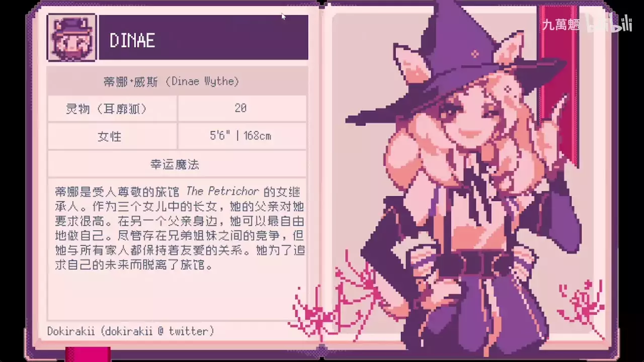Click the Dokirakii twitter artist credit
This screenshot has width=644, height=362.
(131, 331)
